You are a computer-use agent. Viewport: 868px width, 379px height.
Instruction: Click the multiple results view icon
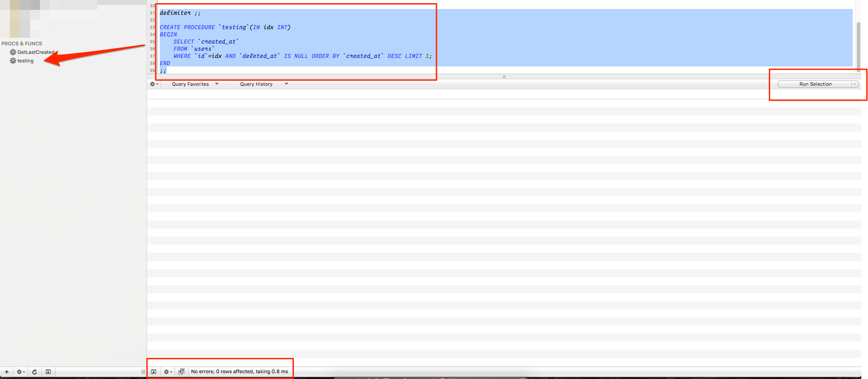182,371
